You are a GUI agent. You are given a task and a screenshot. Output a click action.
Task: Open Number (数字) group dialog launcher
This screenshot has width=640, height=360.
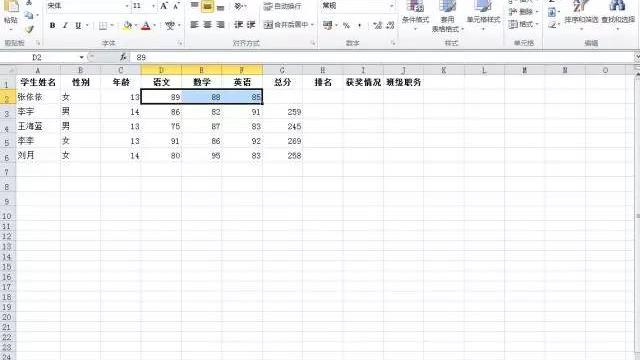click(x=393, y=43)
